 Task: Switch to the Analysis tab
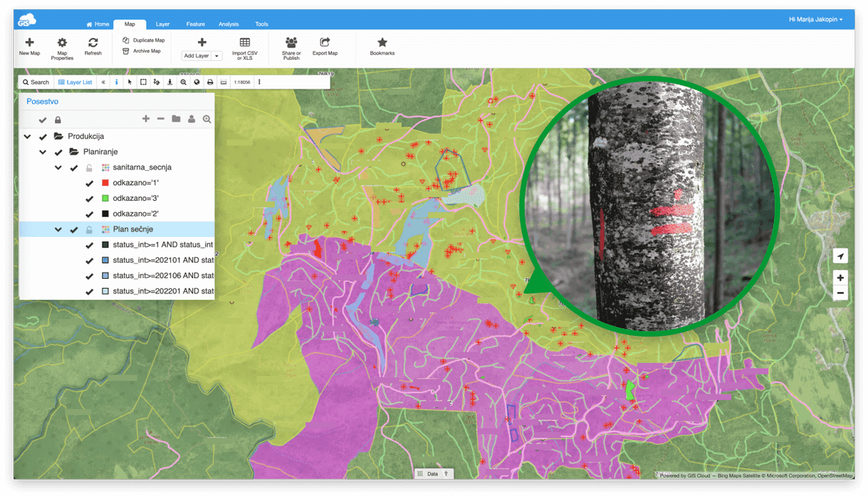pos(229,24)
